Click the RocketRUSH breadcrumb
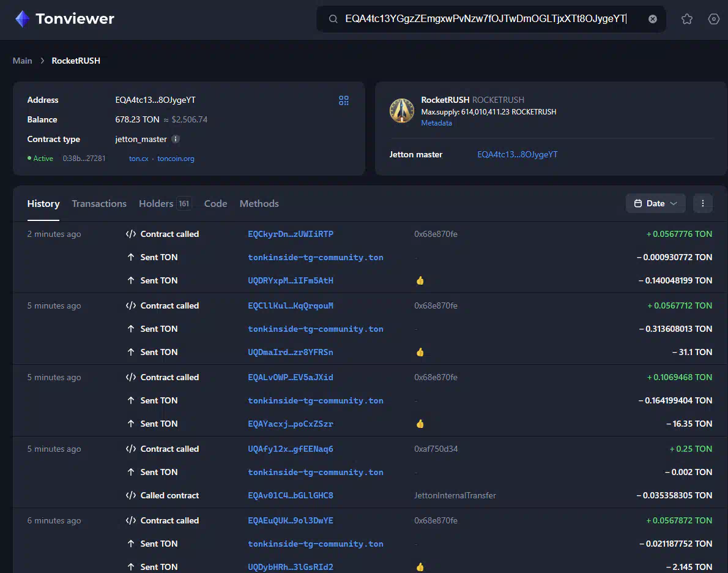The width and height of the screenshot is (728, 573). point(76,61)
